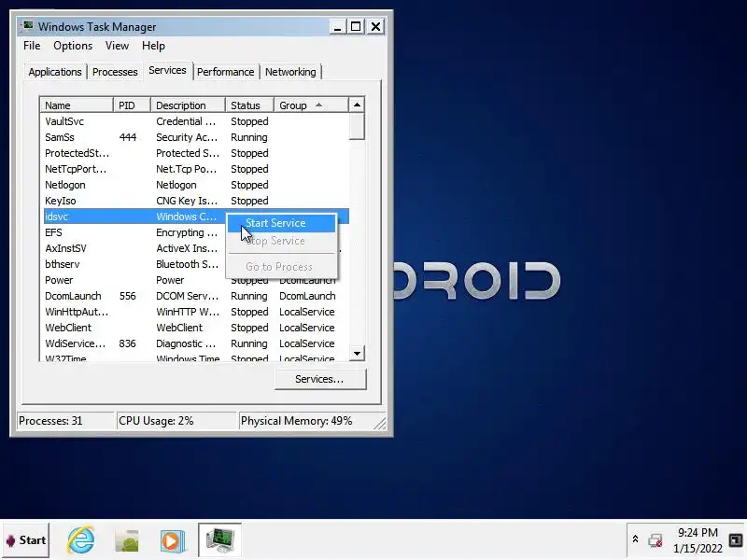The height and width of the screenshot is (560, 747).
Task: Click the Task Manager resize grip corner
Action: click(x=380, y=423)
